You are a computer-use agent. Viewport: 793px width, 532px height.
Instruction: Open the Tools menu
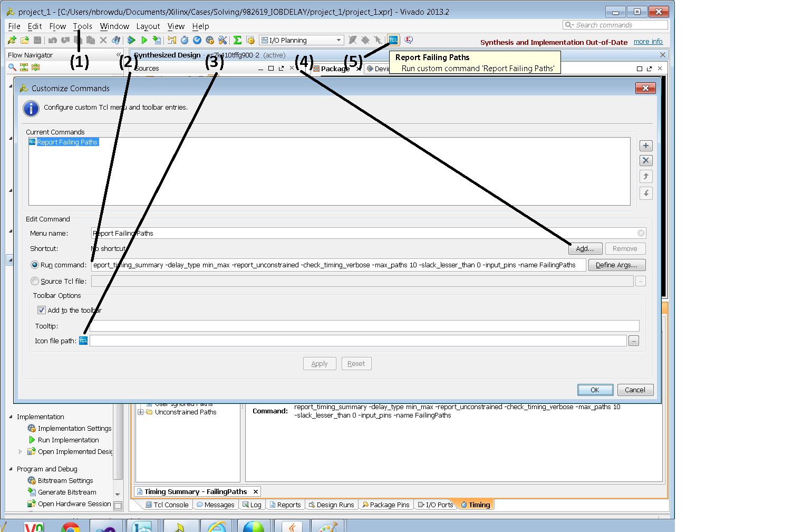[82, 26]
